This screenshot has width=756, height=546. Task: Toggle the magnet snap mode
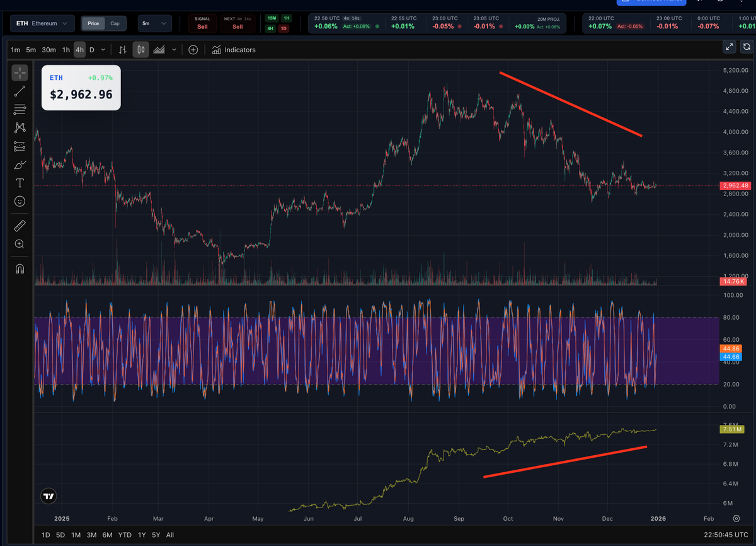[x=20, y=268]
